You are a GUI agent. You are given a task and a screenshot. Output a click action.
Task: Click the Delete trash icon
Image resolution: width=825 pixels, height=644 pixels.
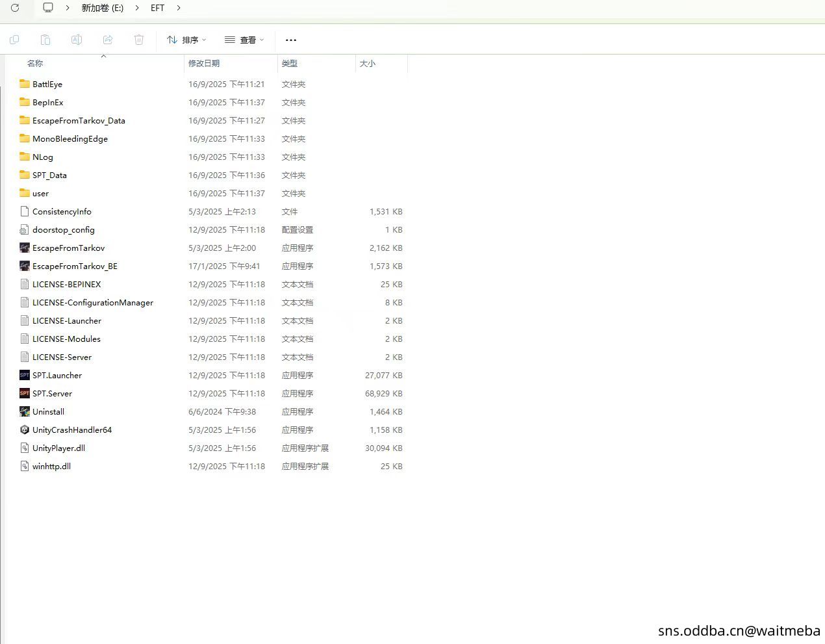[139, 40]
